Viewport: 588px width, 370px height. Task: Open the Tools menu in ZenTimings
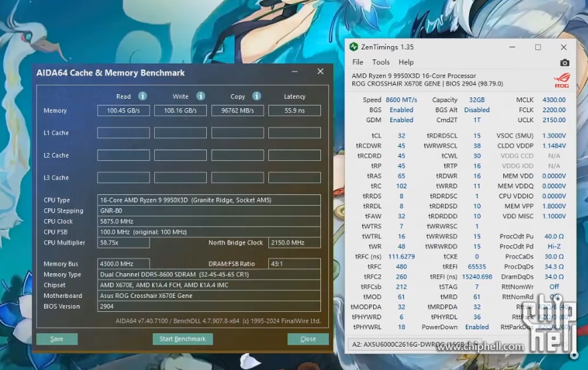(380, 62)
